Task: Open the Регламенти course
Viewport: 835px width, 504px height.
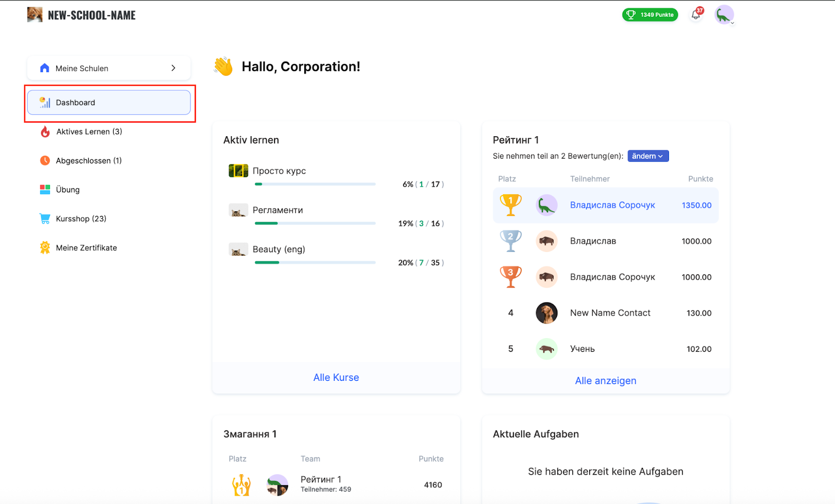Action: click(278, 210)
